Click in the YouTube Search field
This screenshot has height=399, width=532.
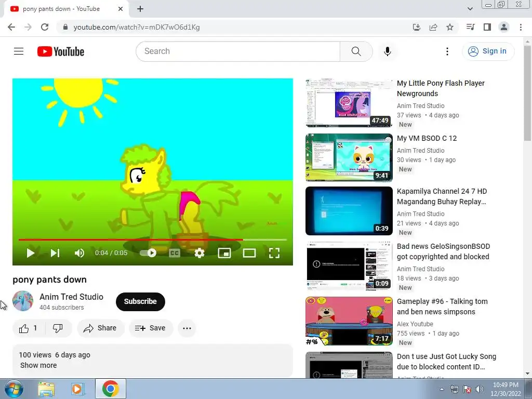point(238,51)
